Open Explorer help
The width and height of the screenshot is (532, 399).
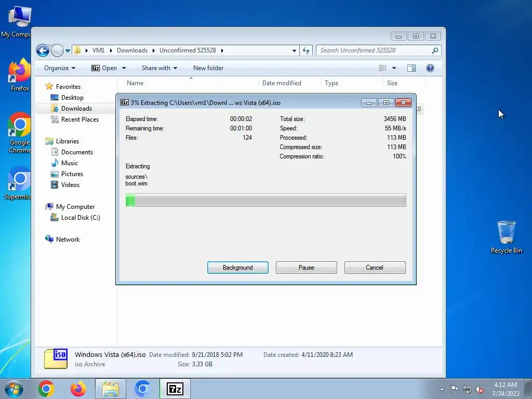(430, 68)
